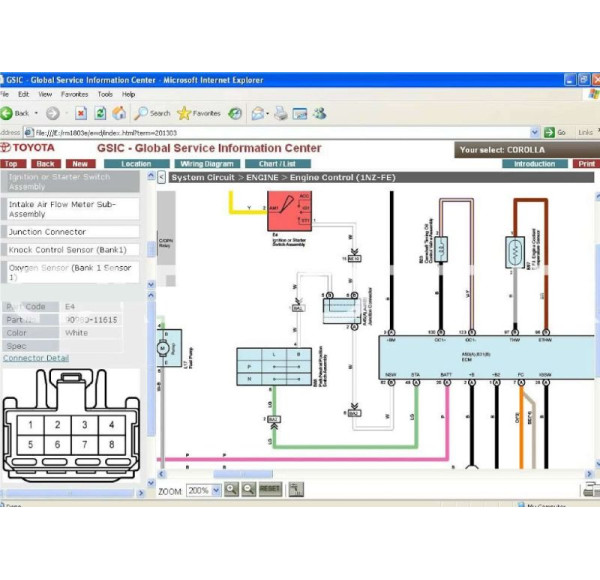Image resolution: width=600 pixels, height=580 pixels.
Task: Click the Introduction button
Action: (x=534, y=164)
